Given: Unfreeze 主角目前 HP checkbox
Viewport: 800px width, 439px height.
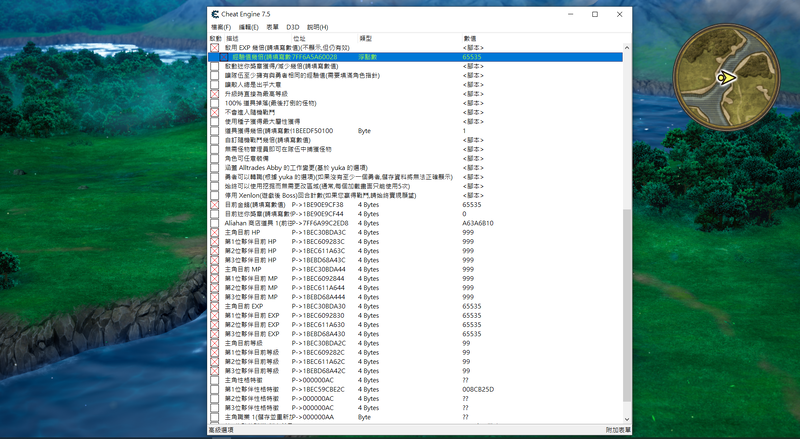Looking at the screenshot, I should [x=215, y=232].
